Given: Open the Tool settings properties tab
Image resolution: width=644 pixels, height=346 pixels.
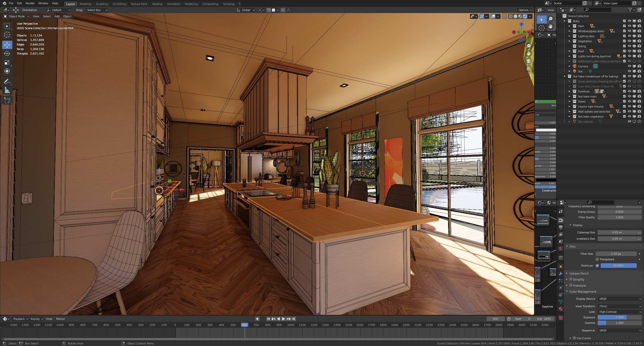Looking at the screenshot, I should pyautogui.click(x=561, y=211).
